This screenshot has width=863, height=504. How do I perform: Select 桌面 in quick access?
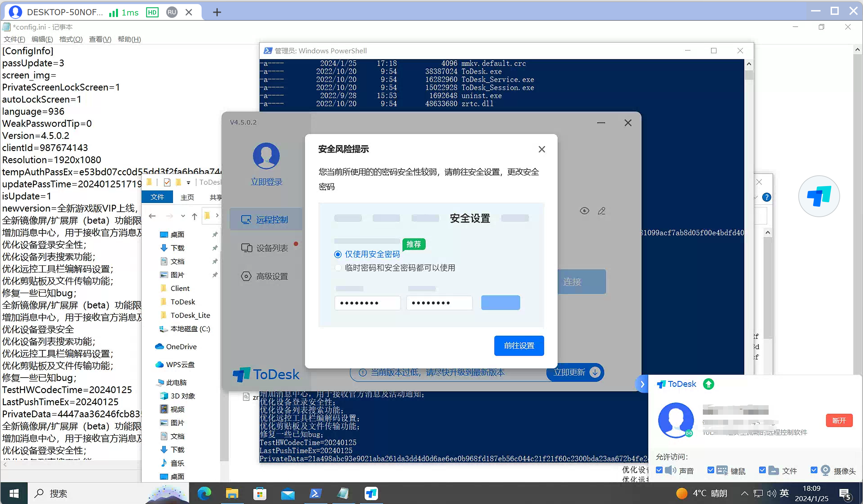[172, 235]
